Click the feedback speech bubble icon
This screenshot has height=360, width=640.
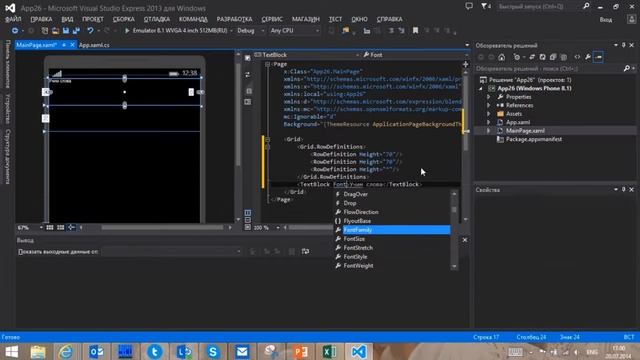tap(469, 6)
